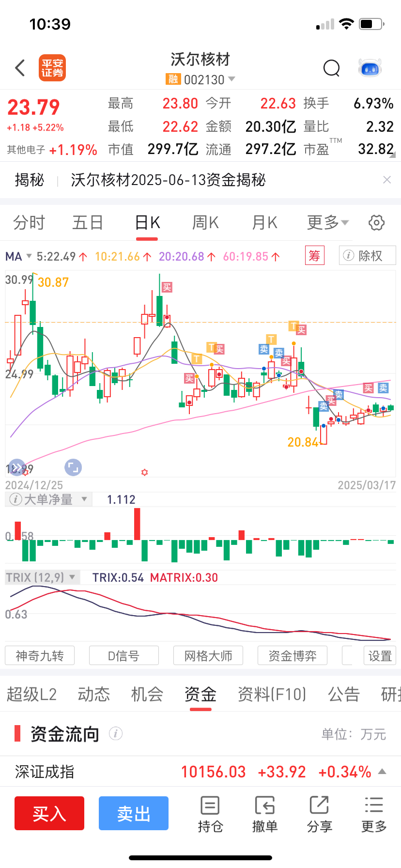Viewport: 401px width, 868px height.
Task: Tap the red star marker below chart
Action: point(144,472)
